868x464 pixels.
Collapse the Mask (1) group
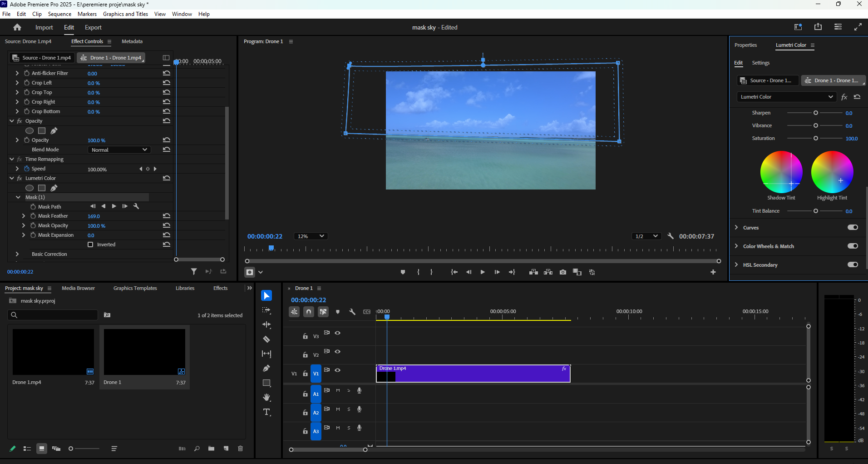pyautogui.click(x=18, y=197)
